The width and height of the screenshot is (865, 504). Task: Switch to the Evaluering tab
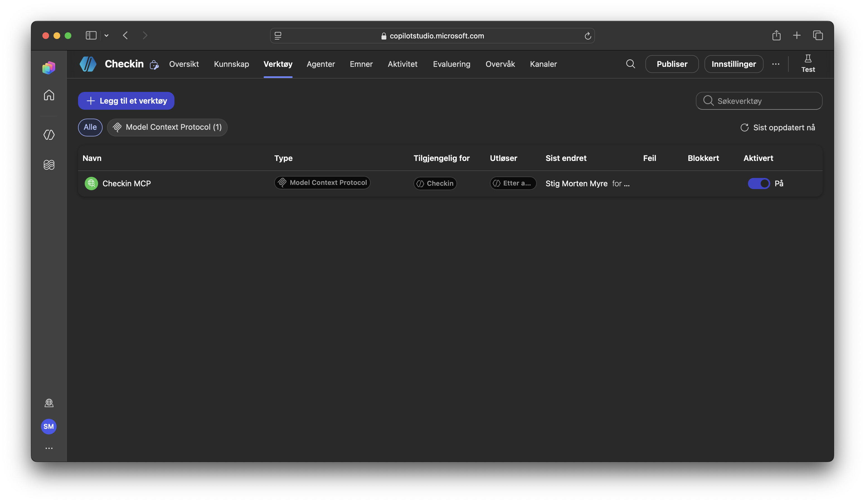451,64
